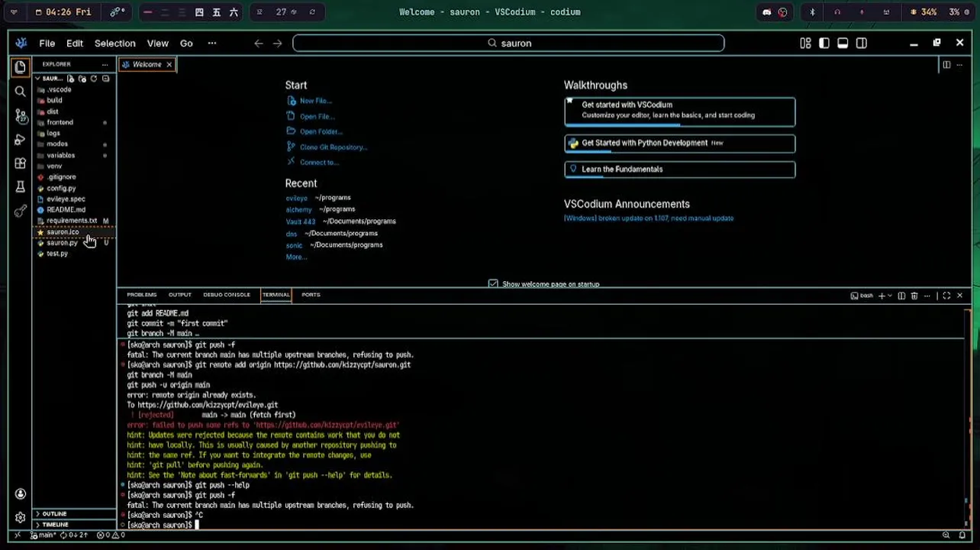This screenshot has height=550, width=980.
Task: Expand the TIMELINE section
Action: pos(74,525)
